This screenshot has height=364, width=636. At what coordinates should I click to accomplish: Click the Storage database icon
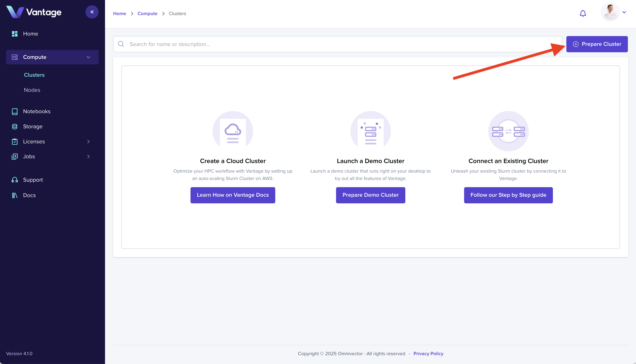click(15, 126)
